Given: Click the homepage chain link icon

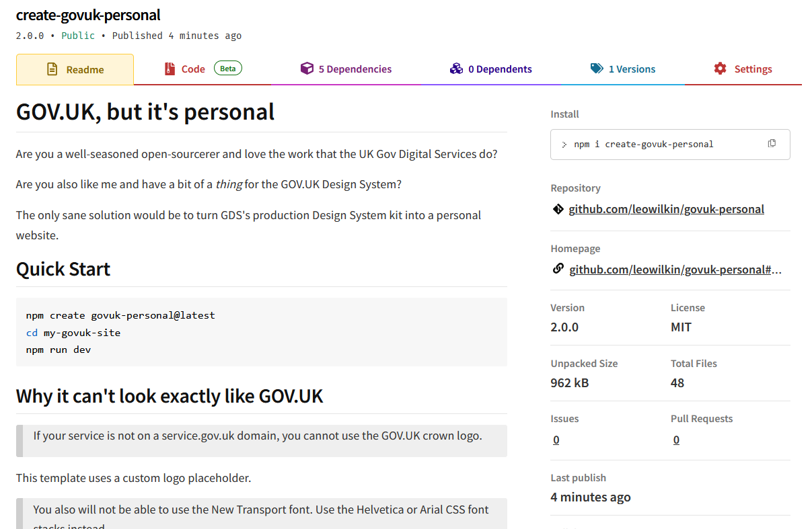Looking at the screenshot, I should click(558, 269).
